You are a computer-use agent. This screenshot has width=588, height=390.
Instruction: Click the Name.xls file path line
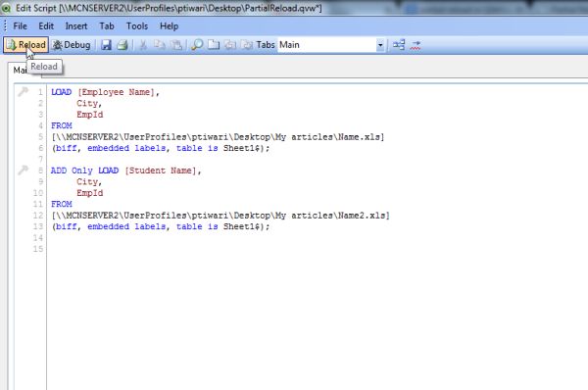218,137
